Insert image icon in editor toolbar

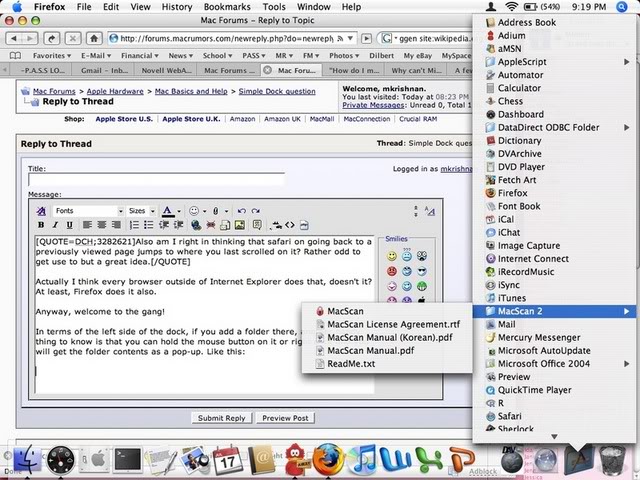point(240,225)
